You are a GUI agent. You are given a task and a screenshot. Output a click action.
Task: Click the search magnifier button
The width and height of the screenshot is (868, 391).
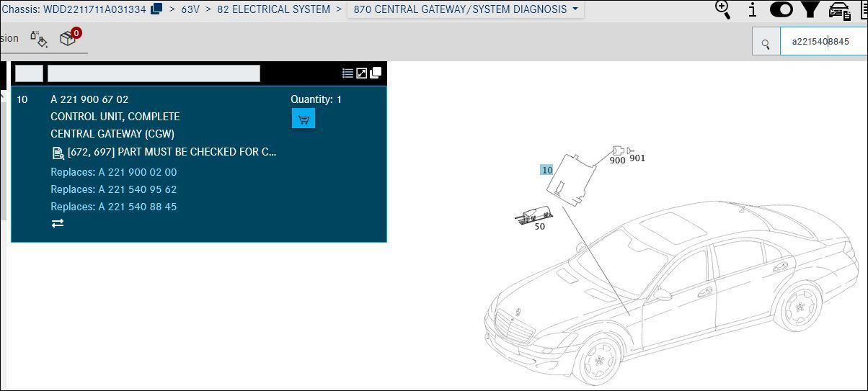766,42
